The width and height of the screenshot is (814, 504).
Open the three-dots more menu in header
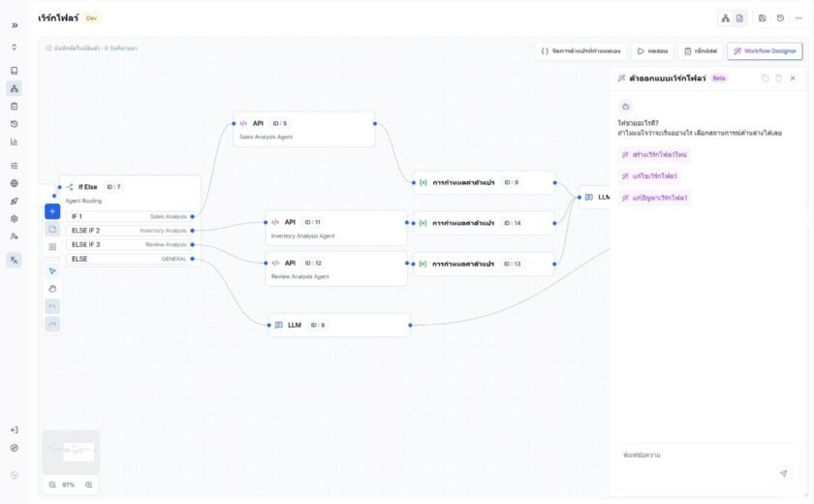click(x=798, y=18)
